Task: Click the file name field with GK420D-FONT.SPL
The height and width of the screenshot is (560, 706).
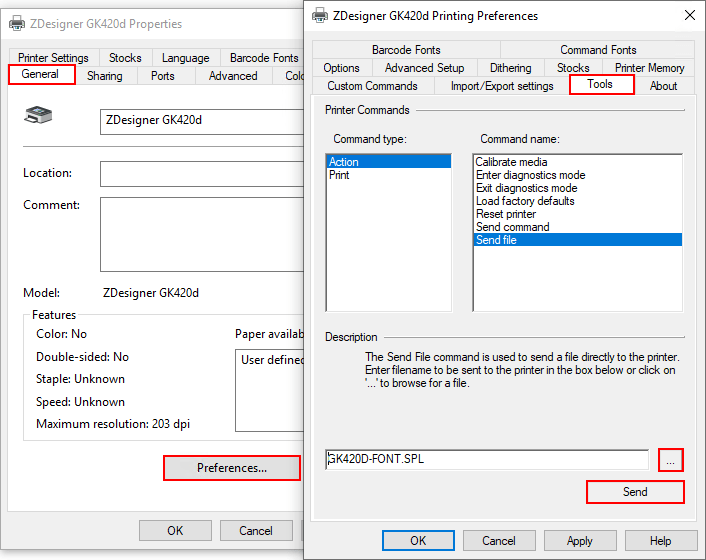Action: (x=487, y=459)
